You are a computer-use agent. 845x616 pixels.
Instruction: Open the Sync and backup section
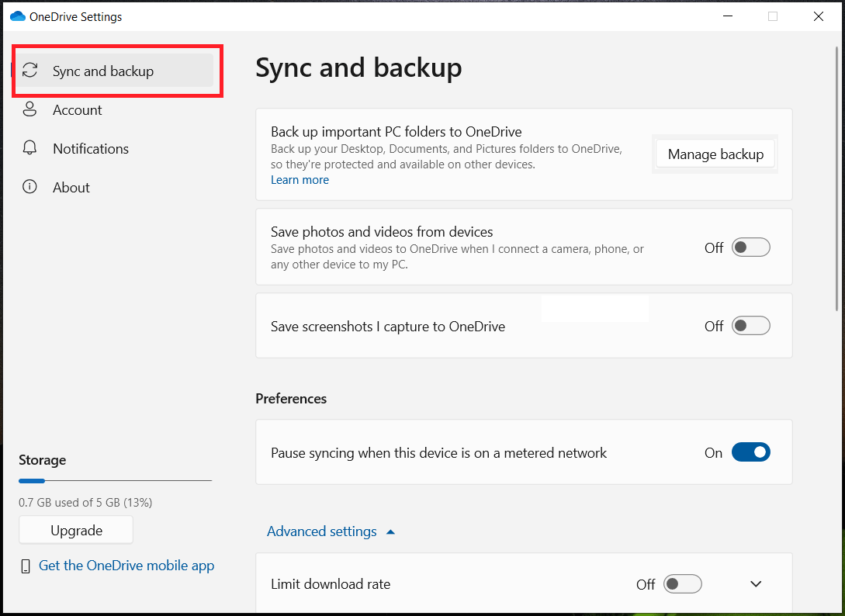[x=114, y=71]
